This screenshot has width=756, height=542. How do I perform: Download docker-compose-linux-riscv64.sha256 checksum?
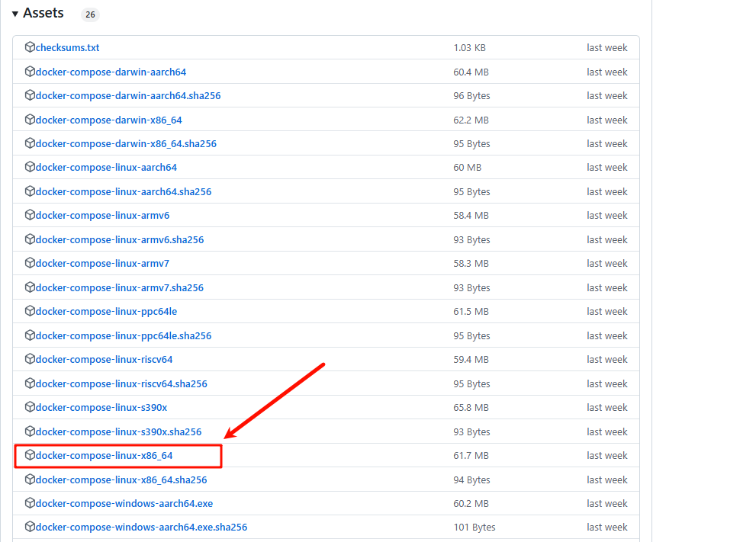pyautogui.click(x=121, y=384)
